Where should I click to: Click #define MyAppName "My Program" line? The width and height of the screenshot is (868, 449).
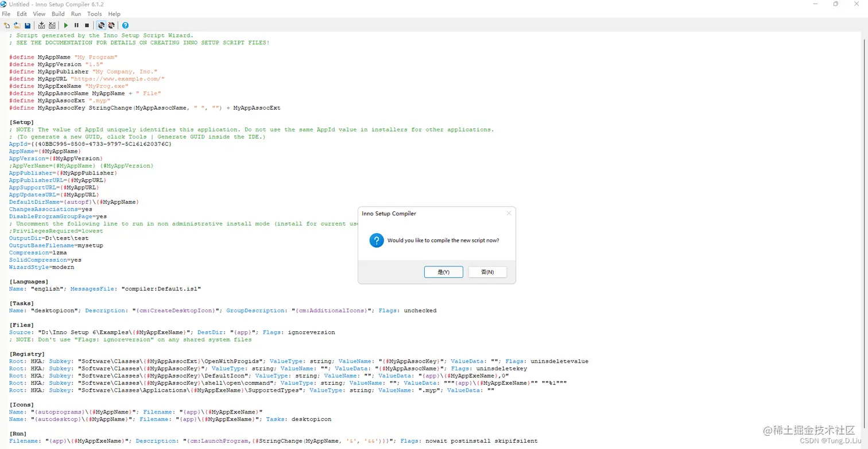tap(63, 57)
